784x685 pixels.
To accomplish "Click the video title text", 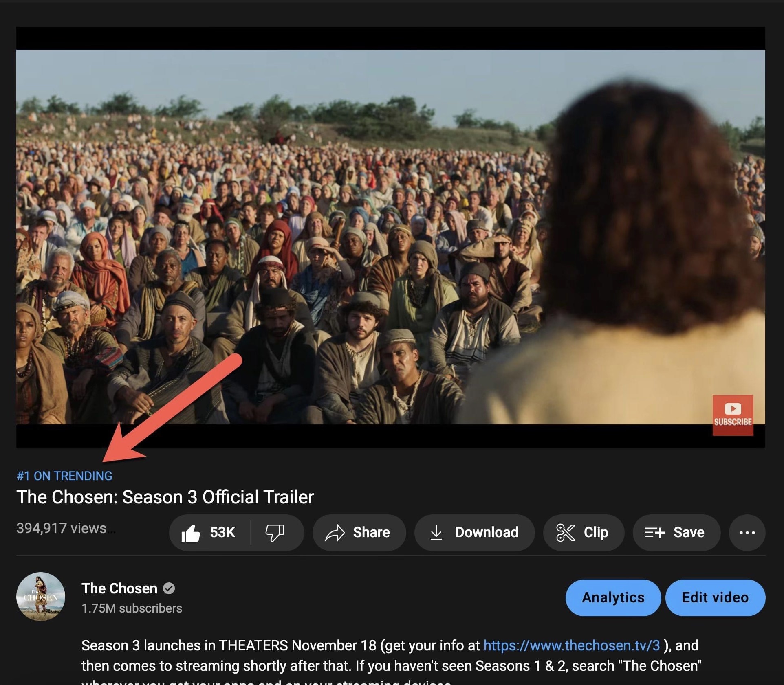I will click(165, 497).
